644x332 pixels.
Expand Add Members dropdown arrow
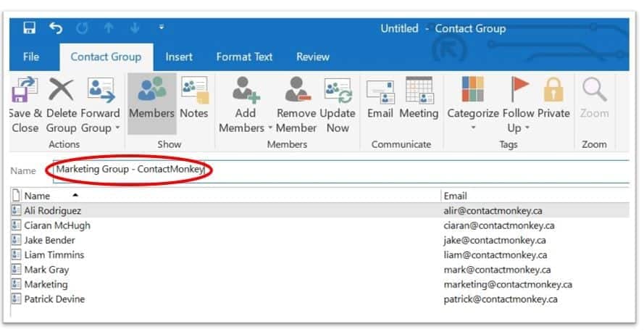270,128
